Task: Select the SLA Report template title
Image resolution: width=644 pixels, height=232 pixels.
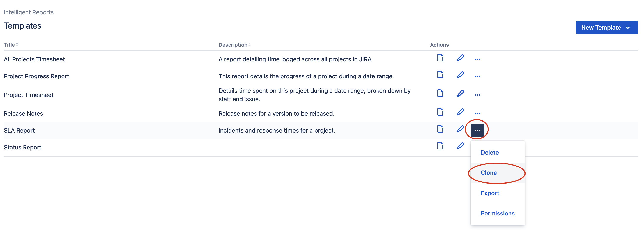Action: click(19, 130)
